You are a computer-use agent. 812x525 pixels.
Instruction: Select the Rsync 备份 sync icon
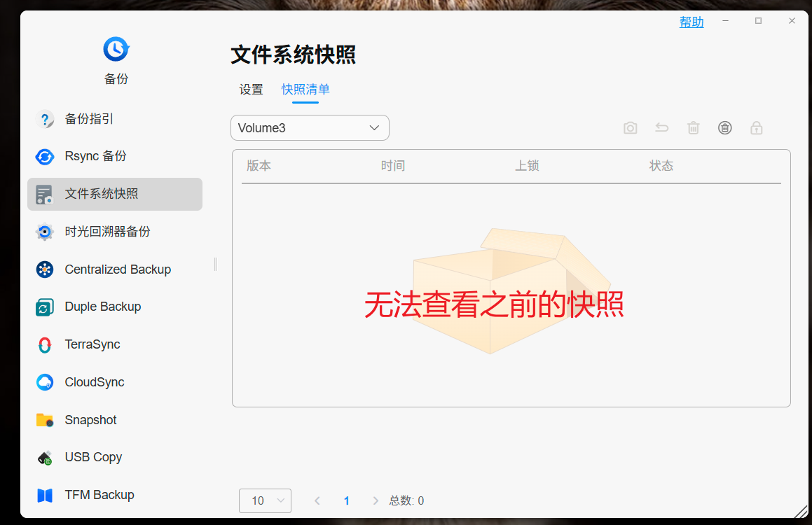[x=45, y=156]
